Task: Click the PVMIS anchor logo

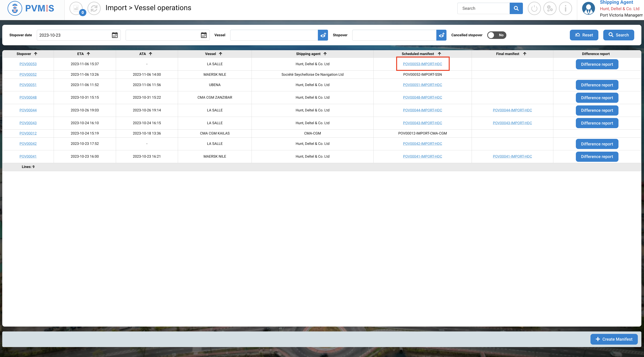Action: [x=15, y=8]
